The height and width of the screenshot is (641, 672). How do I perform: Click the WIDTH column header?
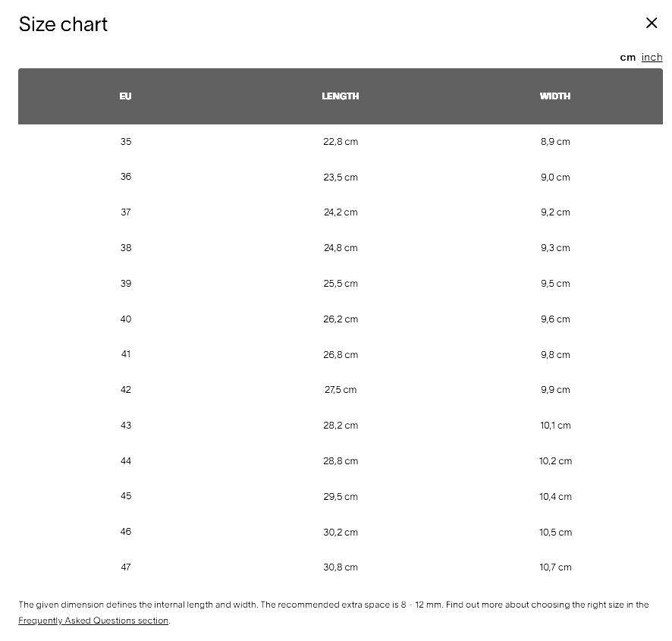click(555, 96)
